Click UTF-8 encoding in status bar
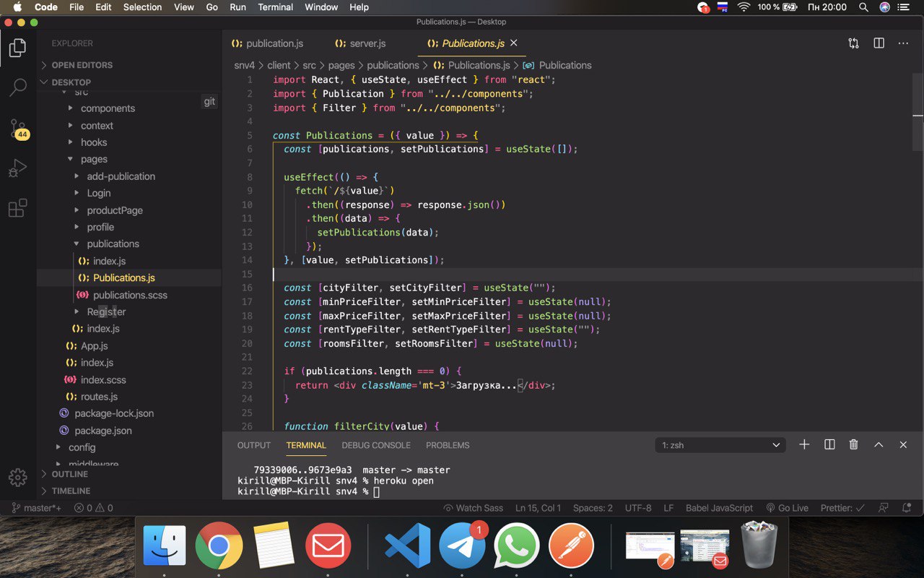924x578 pixels. tap(638, 508)
